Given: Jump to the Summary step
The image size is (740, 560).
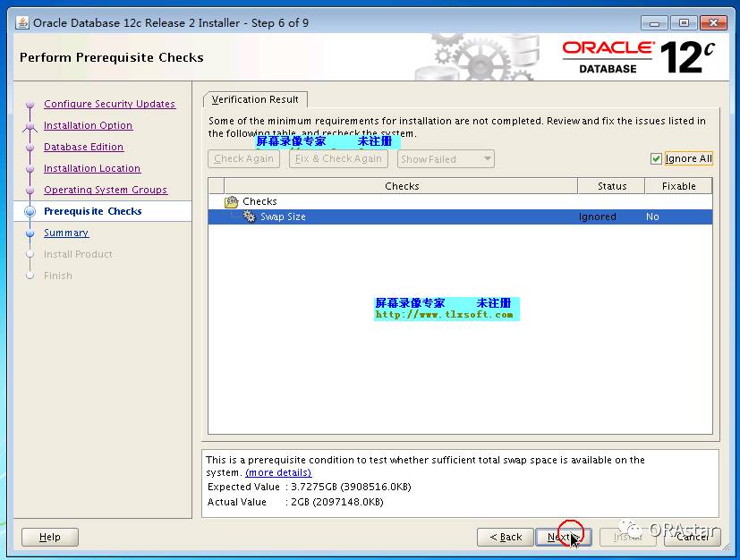Looking at the screenshot, I should 66,233.
